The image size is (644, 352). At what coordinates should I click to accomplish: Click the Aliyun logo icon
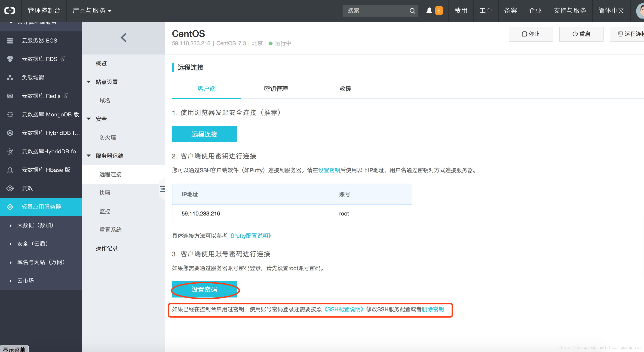pyautogui.click(x=10, y=10)
